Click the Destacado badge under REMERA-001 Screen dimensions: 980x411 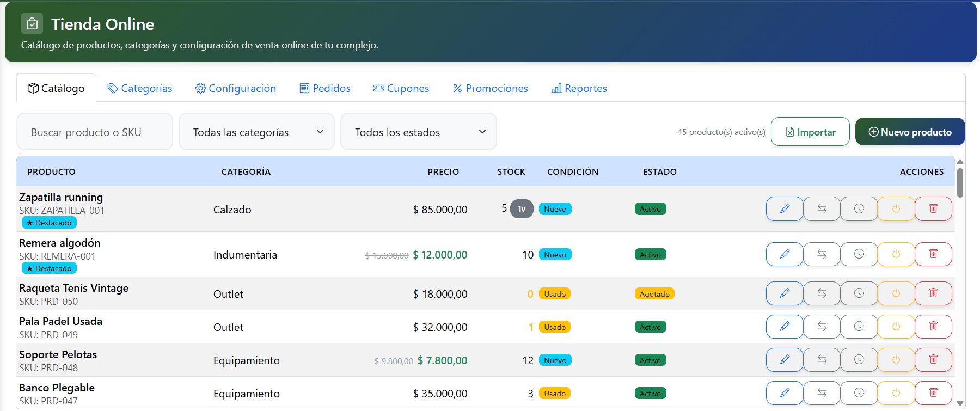point(49,268)
